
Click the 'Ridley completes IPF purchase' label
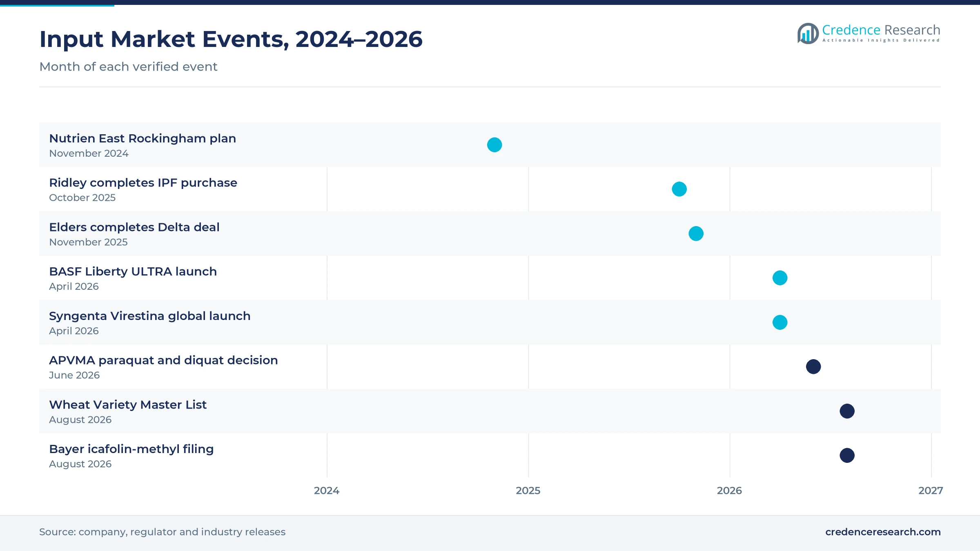tap(143, 183)
